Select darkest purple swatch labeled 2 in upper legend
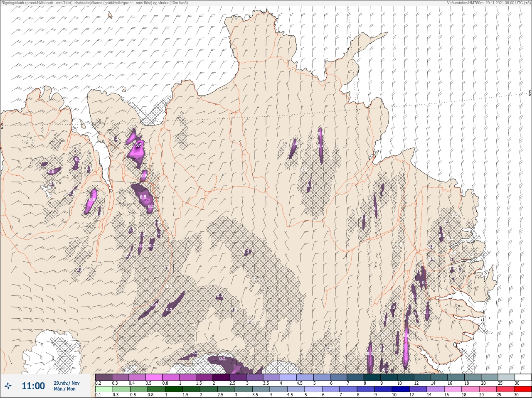532x398 pixels. point(222,377)
